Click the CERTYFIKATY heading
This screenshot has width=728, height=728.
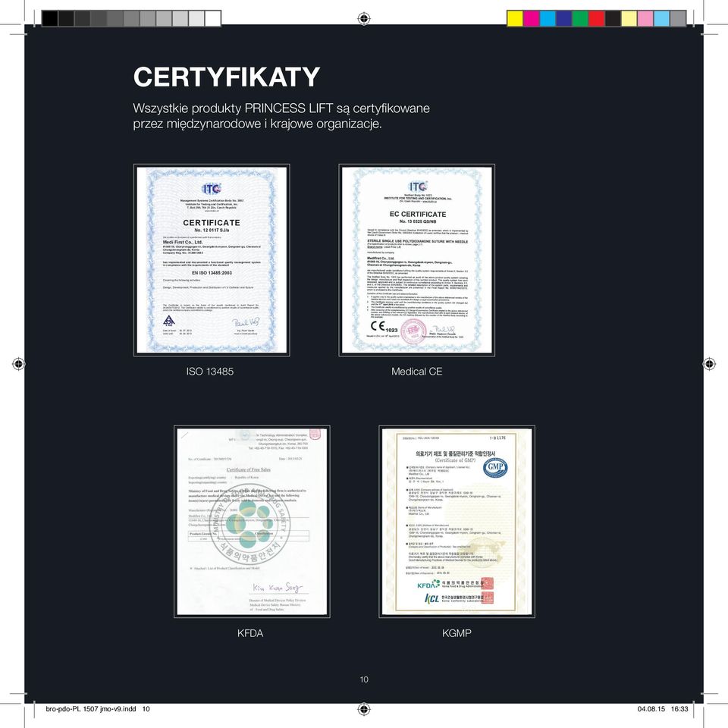tap(227, 77)
